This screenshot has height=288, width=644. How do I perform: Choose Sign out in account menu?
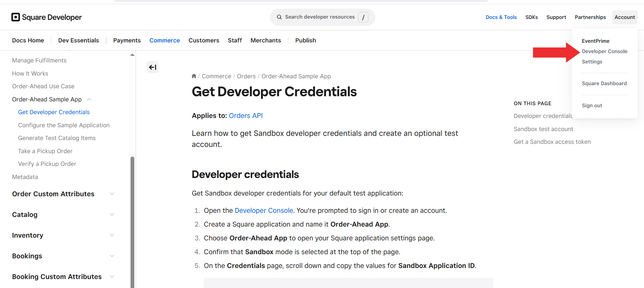(x=592, y=106)
